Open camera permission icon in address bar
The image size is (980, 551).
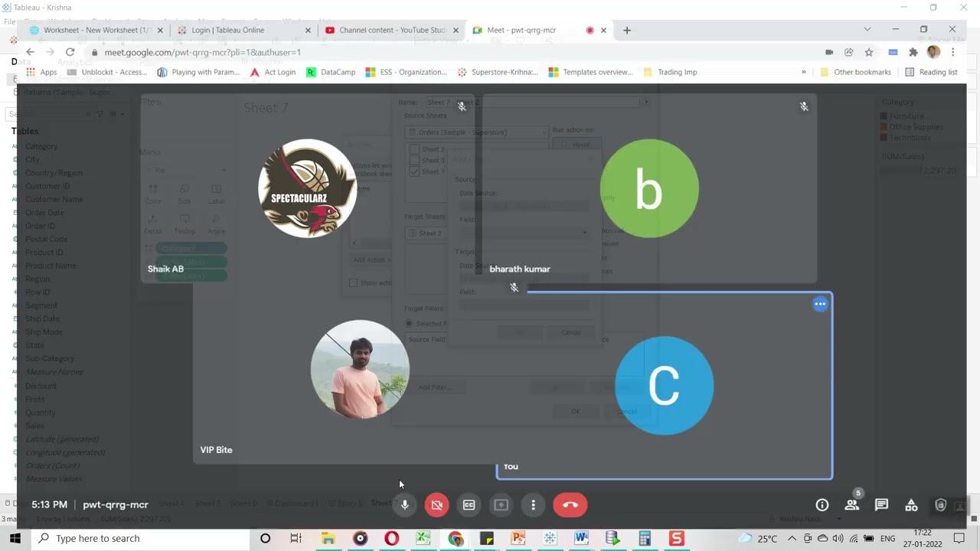[829, 52]
